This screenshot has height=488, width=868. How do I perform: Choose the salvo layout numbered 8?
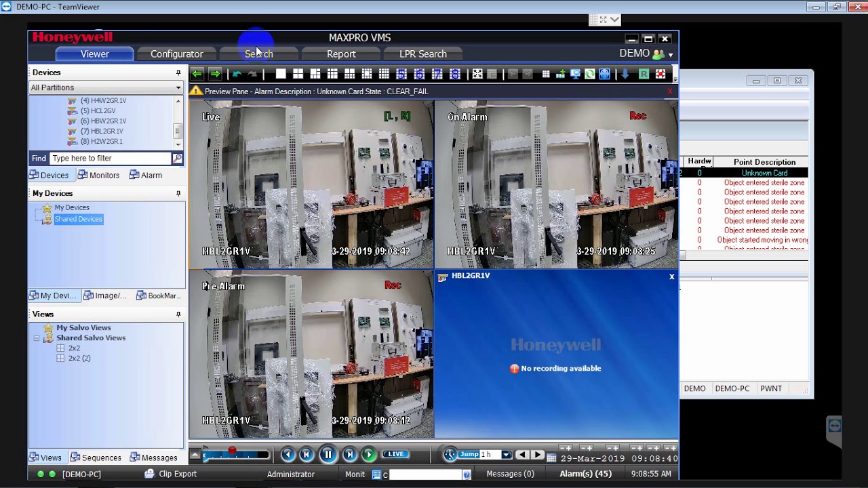click(455, 74)
